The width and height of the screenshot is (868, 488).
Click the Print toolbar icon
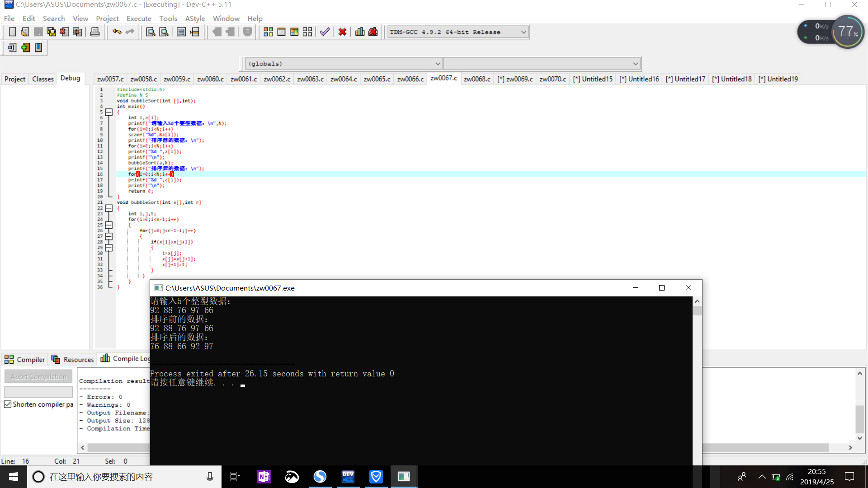tap(95, 32)
